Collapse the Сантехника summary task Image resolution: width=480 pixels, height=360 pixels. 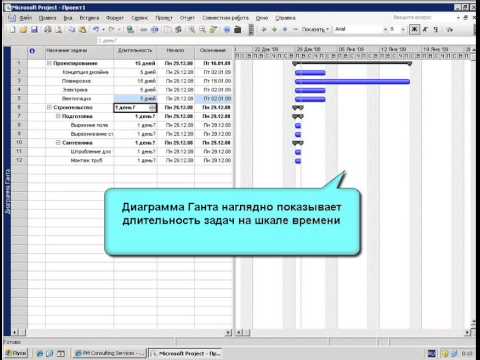tap(58, 143)
